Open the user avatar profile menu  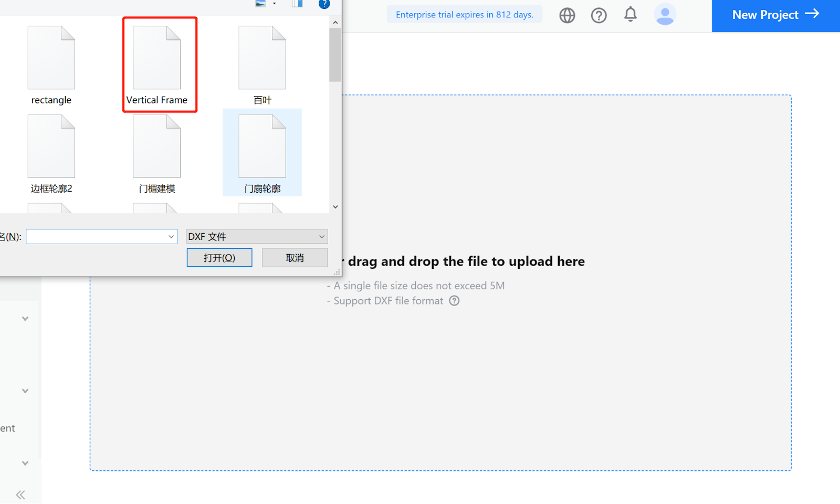click(665, 14)
